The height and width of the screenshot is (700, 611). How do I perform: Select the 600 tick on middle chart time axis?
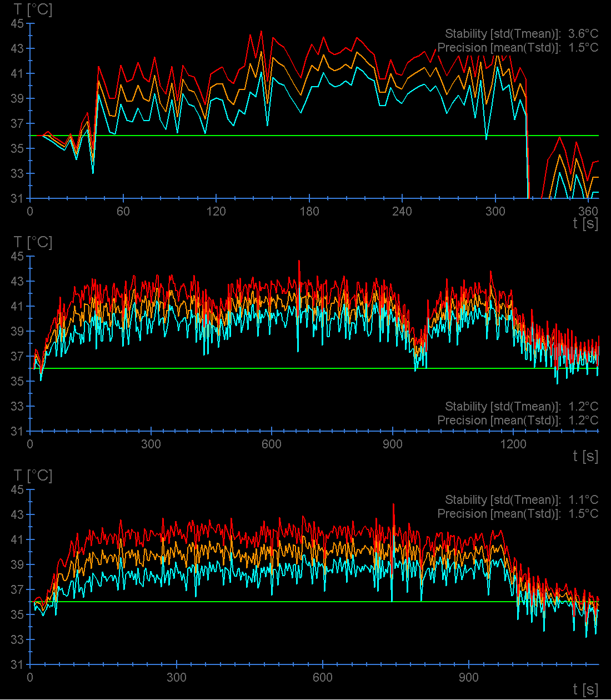pos(272,444)
